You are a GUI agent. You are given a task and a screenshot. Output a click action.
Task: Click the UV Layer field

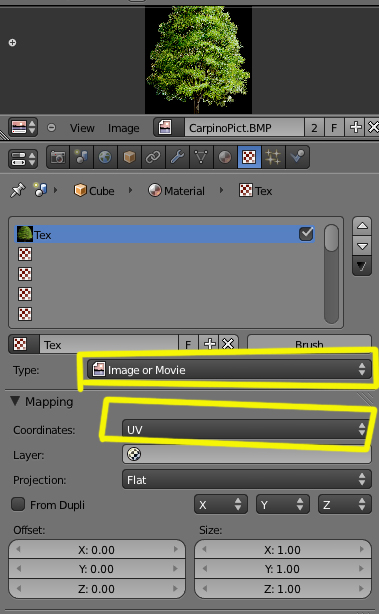coord(247,454)
